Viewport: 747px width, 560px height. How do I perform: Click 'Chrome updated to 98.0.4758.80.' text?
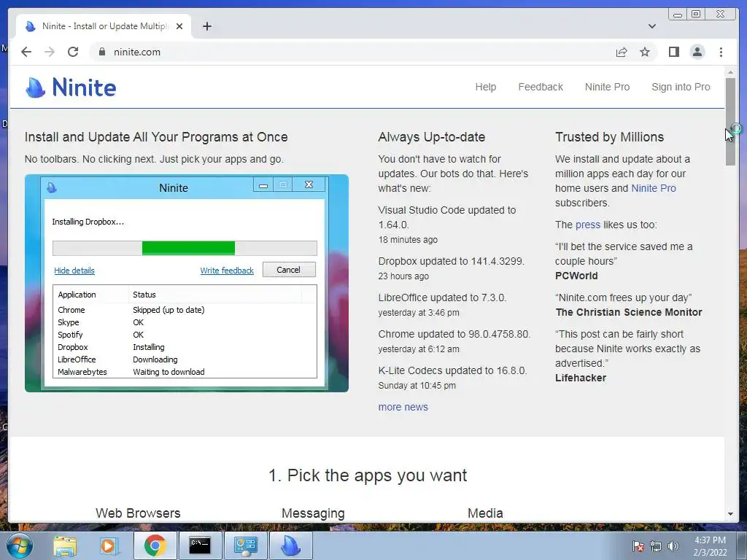[x=454, y=334]
